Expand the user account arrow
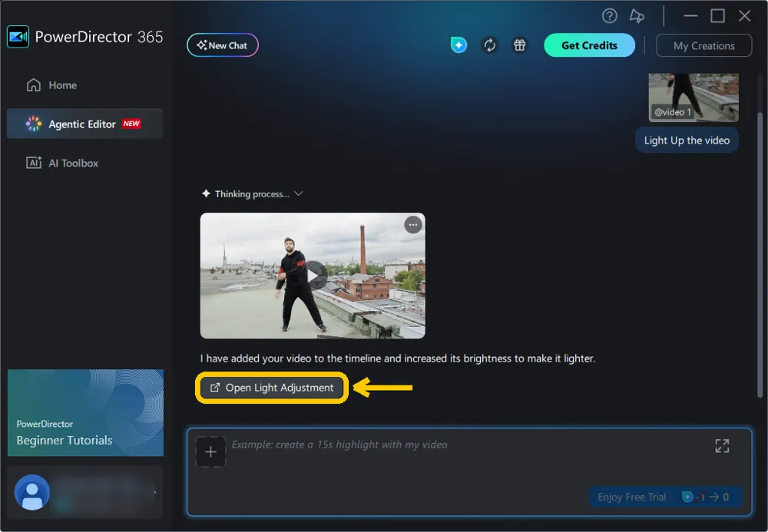 point(155,492)
